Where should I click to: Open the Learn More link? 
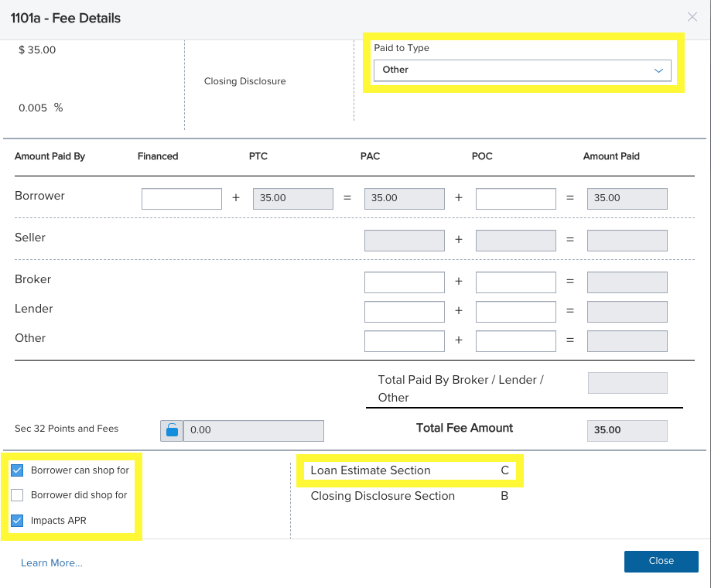[x=52, y=562]
